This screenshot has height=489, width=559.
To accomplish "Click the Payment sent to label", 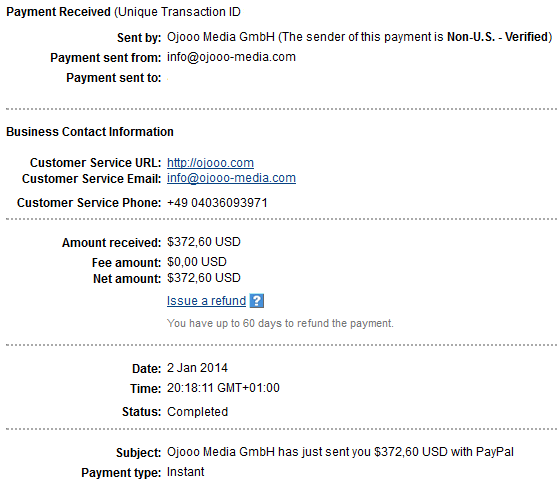I will tap(114, 78).
